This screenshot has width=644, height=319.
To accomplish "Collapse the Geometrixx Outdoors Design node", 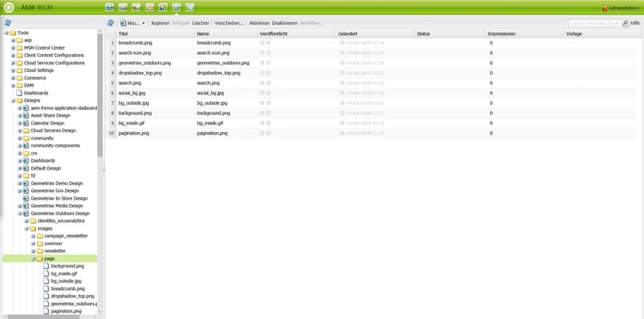I will click(x=20, y=214).
